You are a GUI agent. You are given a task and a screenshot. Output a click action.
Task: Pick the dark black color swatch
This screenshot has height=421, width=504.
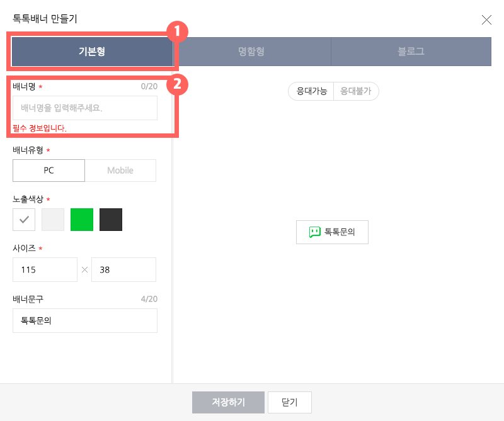(x=111, y=220)
